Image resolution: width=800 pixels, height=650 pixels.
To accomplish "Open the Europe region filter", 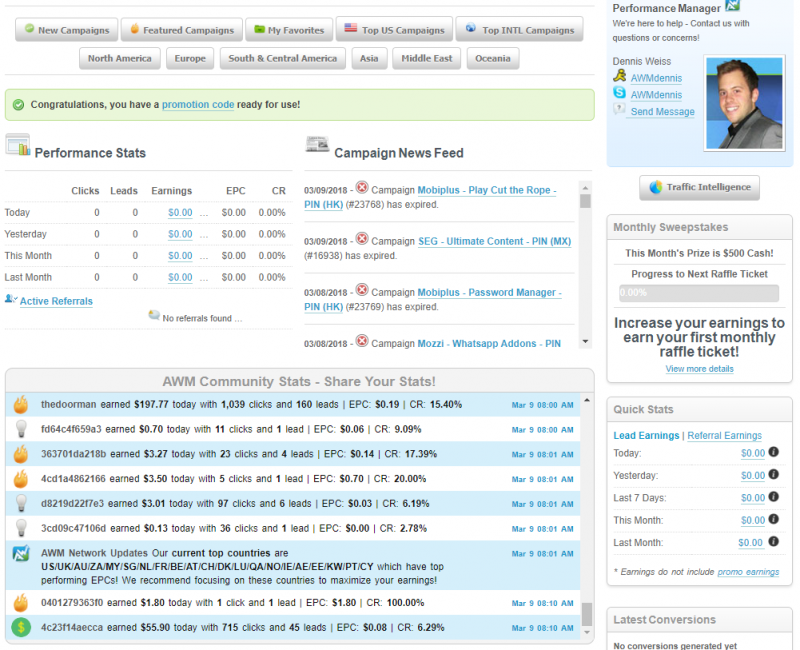I will (190, 59).
